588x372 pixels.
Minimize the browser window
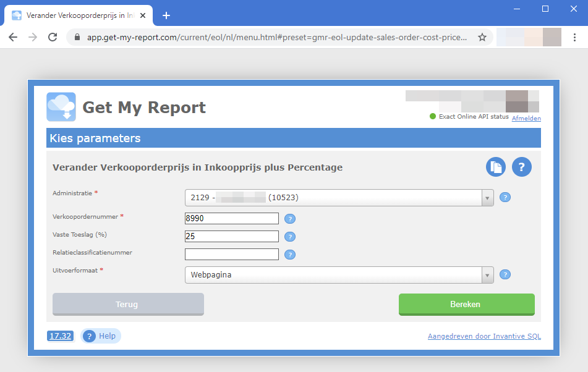(x=517, y=9)
